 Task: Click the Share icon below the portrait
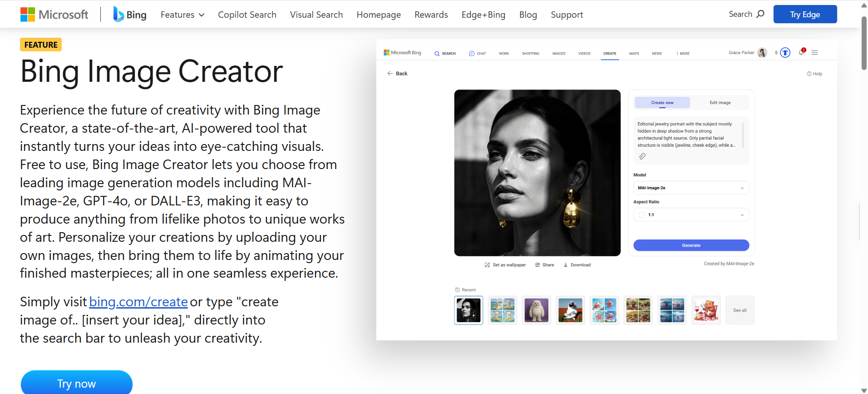point(538,265)
